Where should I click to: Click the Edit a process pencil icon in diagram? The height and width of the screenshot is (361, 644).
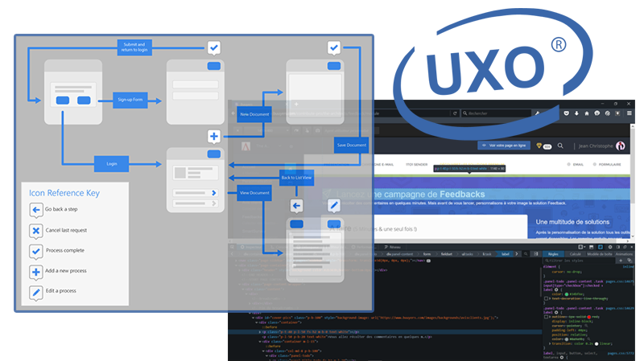(333, 206)
